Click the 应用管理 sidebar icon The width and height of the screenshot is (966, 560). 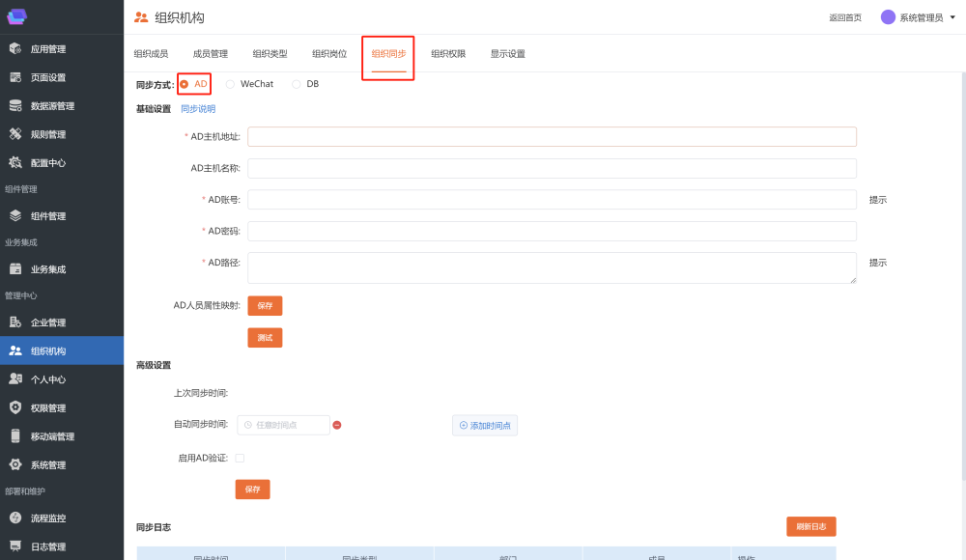pos(15,49)
